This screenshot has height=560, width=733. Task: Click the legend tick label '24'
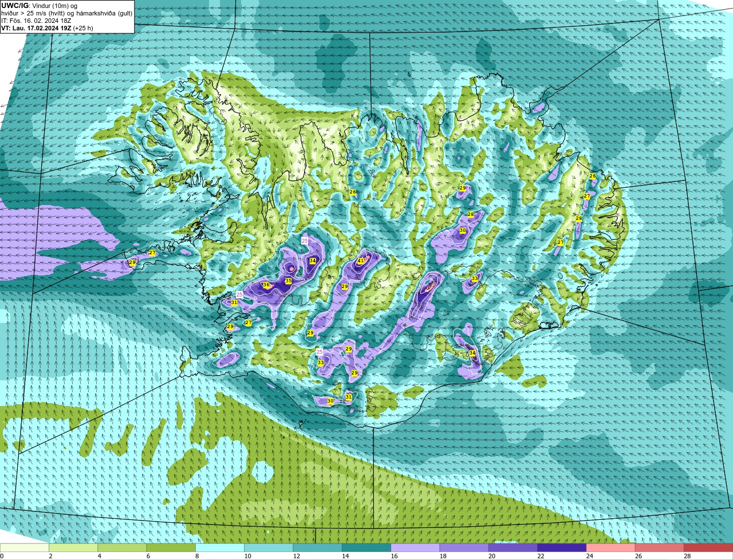(x=589, y=556)
